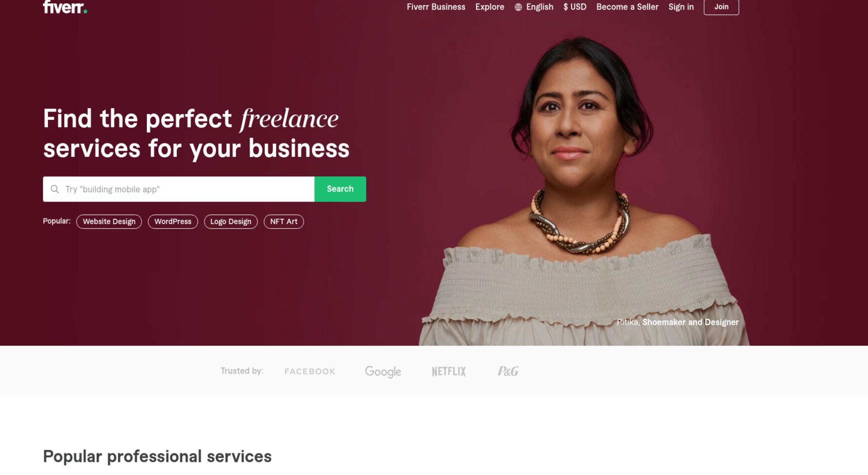Click the Fiverr logo
Image resolution: width=868 pixels, height=475 pixels.
tap(65, 7)
